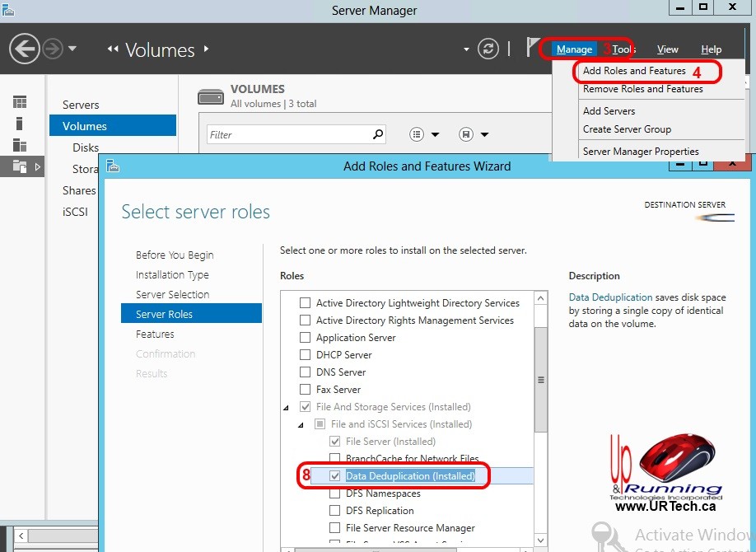
Task: Select the Local Server icon in sidebar
Action: pyautogui.click(x=20, y=124)
